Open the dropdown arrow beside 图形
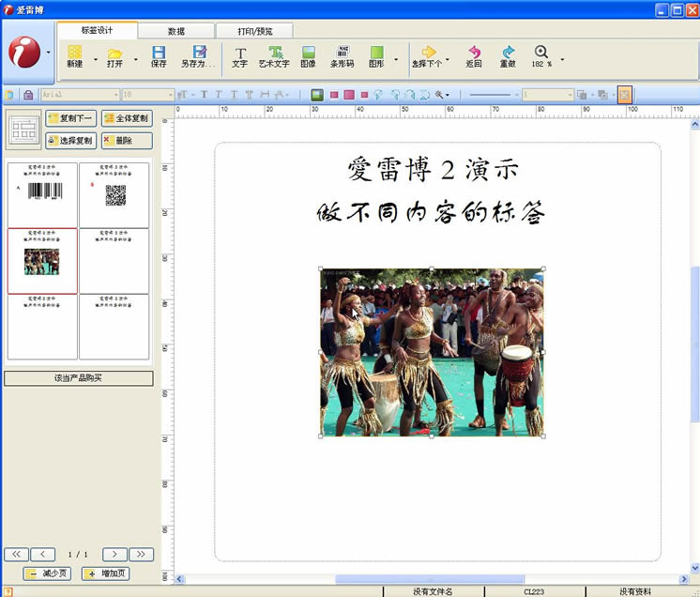The image size is (700, 597). (x=396, y=59)
